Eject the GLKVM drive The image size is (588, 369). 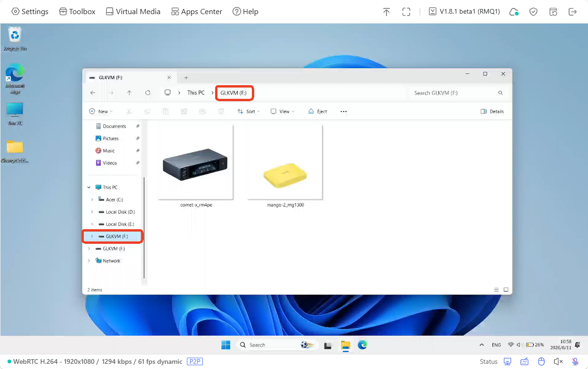[x=318, y=112]
